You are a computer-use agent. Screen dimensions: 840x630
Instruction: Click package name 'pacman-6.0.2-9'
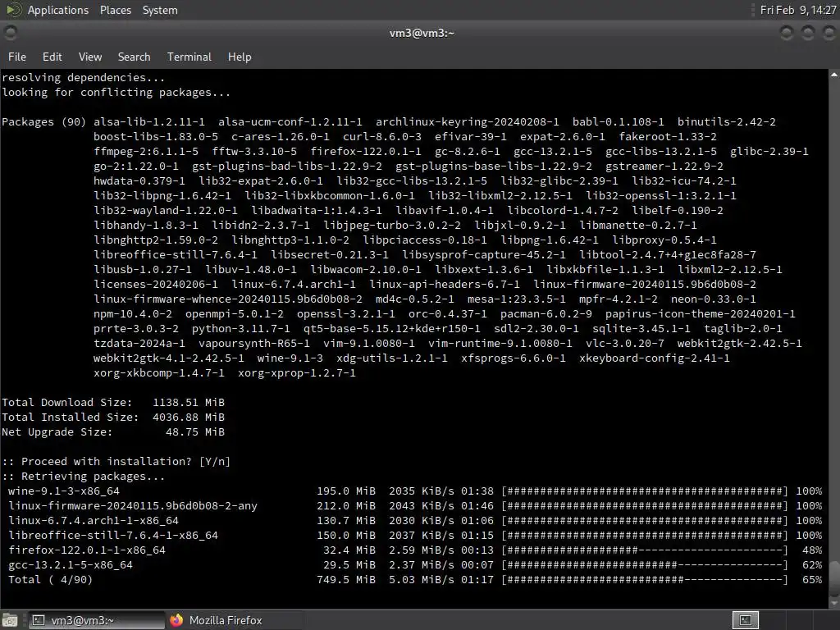coord(546,314)
